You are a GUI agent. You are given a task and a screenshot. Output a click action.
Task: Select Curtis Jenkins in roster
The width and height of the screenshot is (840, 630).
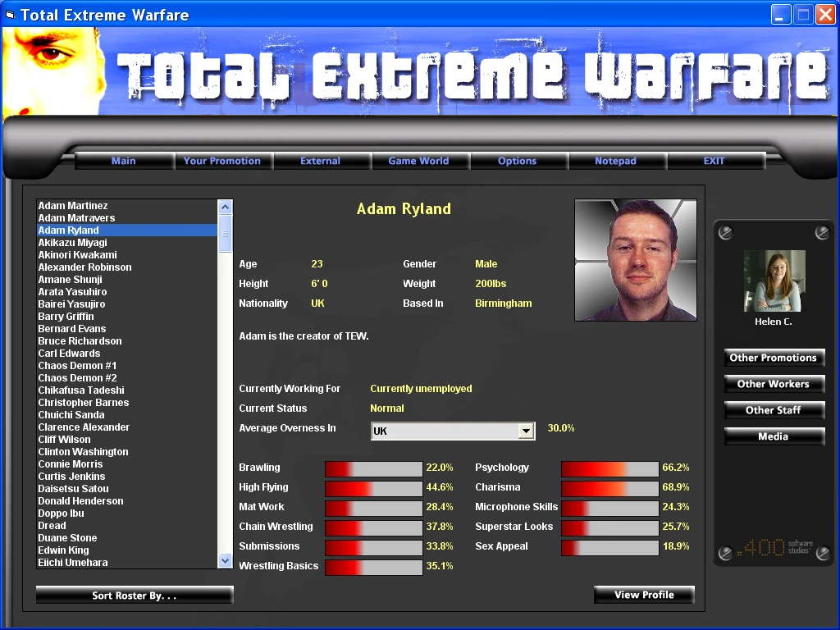tap(127, 477)
